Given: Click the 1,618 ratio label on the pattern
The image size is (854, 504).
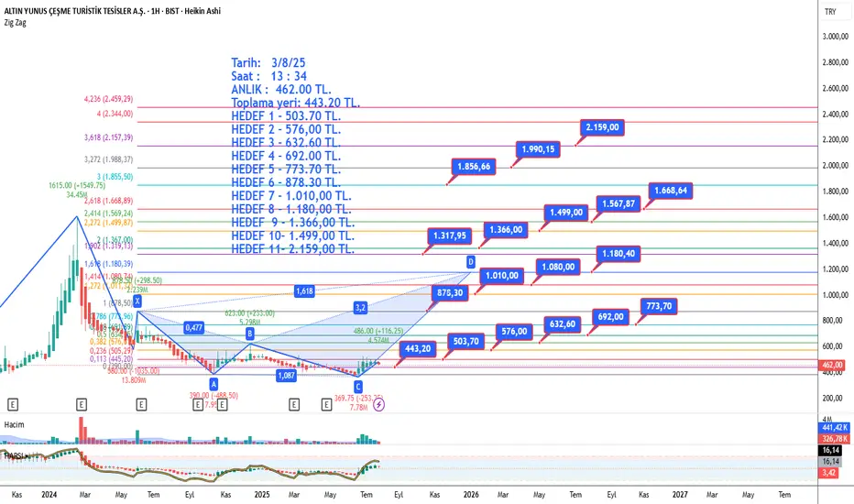Looking at the screenshot, I should coord(304,291).
